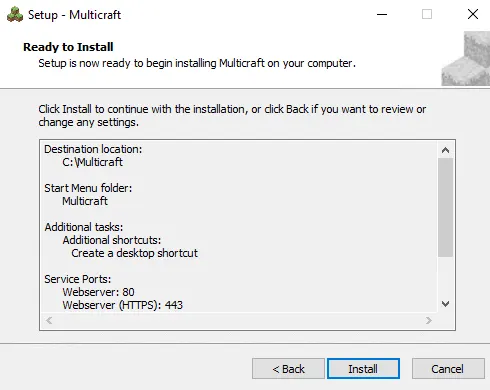Click the vertical scrollbar thumb
Viewport: 490px width, 390px height.
click(x=445, y=207)
